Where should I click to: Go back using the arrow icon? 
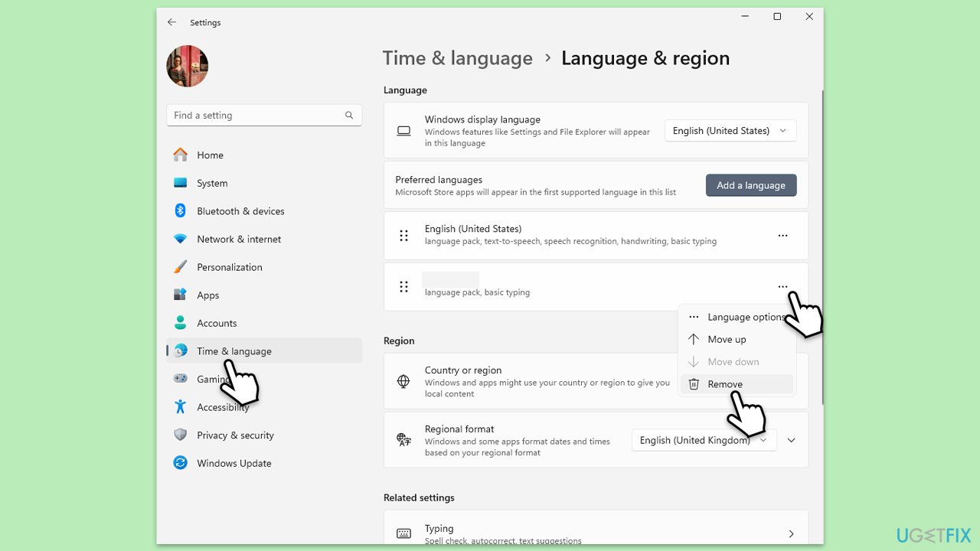171,22
